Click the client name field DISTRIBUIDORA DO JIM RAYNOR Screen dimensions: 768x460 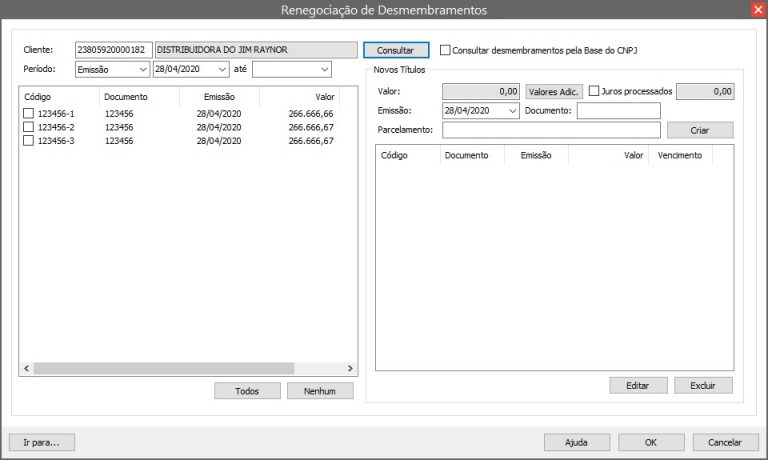click(x=256, y=50)
